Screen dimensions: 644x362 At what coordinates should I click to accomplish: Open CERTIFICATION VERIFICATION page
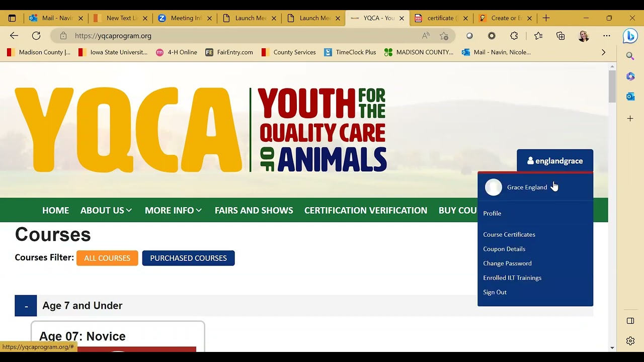point(366,210)
